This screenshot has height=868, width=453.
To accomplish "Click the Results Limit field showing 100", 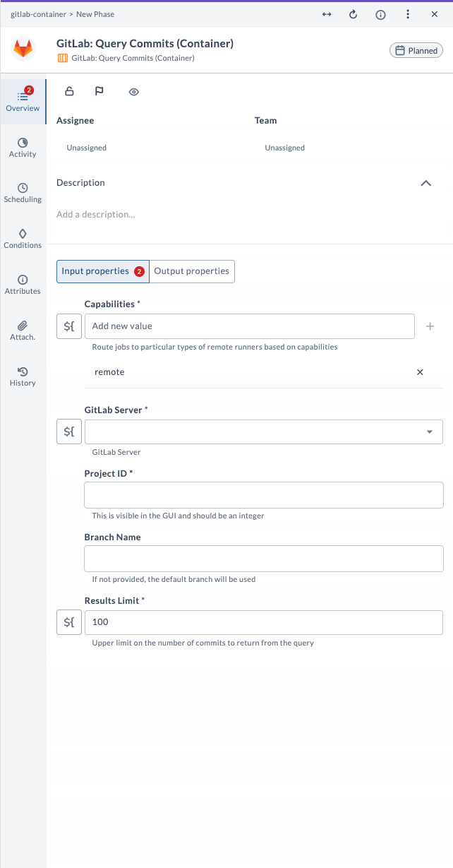I will tap(264, 622).
